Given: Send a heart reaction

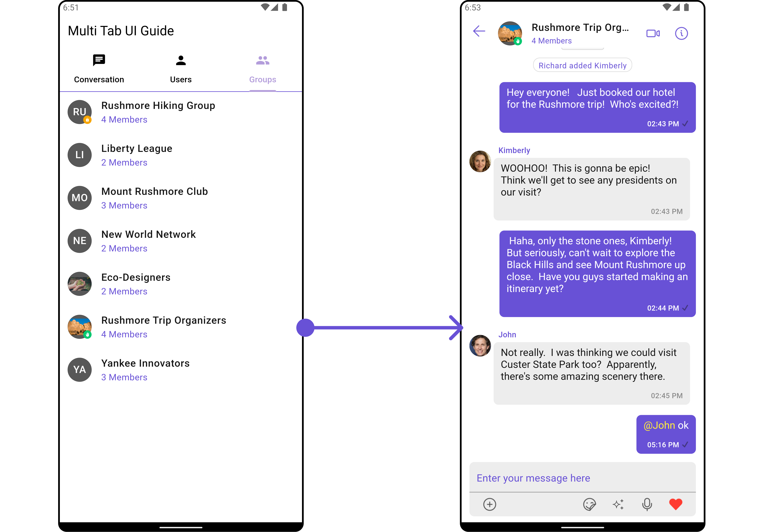Looking at the screenshot, I should 676,504.
